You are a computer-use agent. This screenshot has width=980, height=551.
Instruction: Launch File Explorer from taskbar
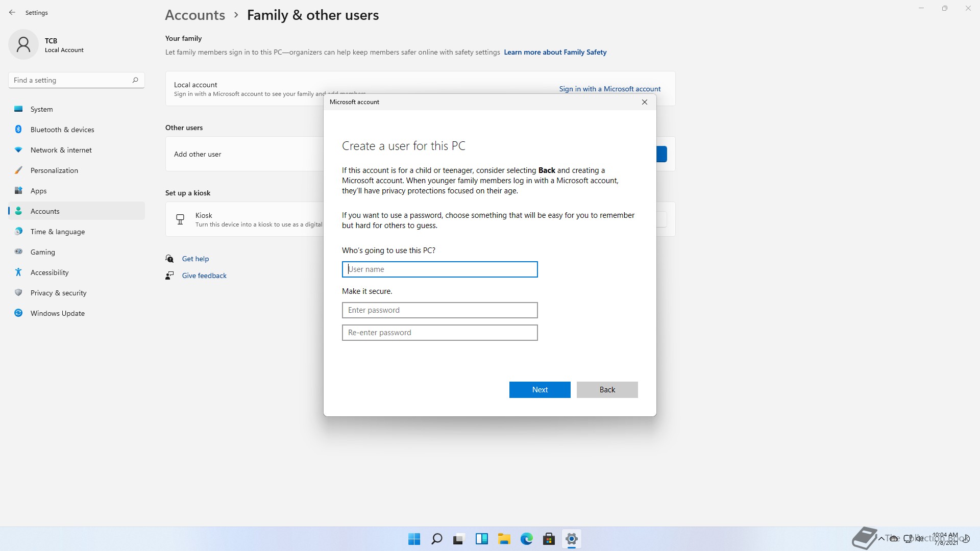coord(504,539)
